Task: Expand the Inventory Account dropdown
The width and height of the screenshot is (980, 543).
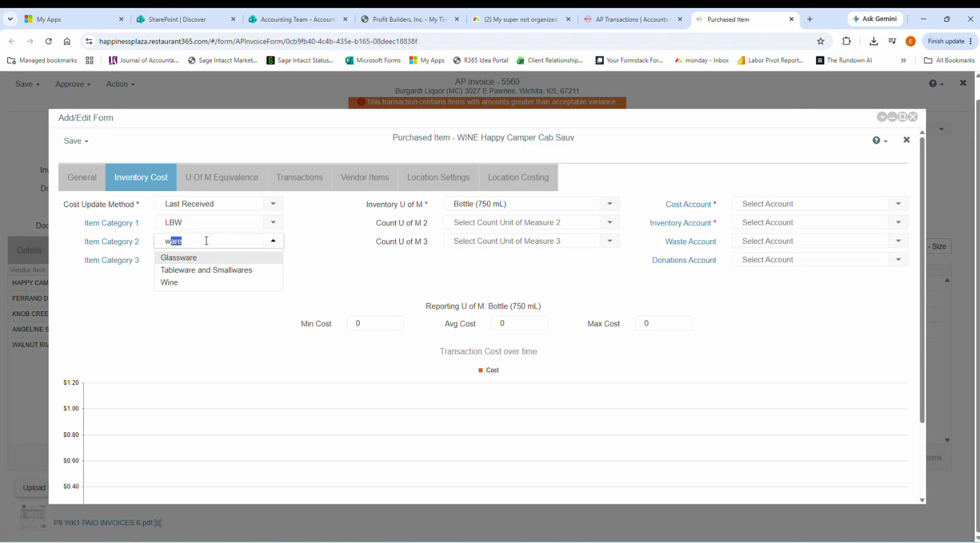Action: point(898,222)
